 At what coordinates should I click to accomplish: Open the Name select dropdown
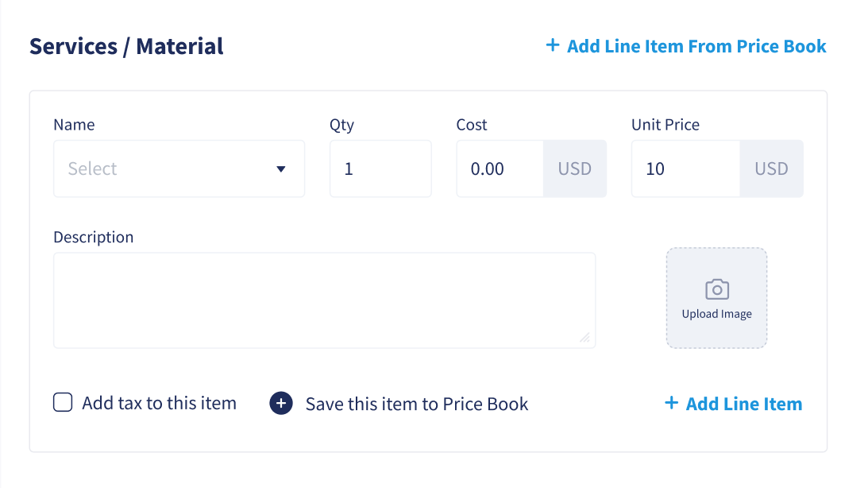pyautogui.click(x=179, y=168)
